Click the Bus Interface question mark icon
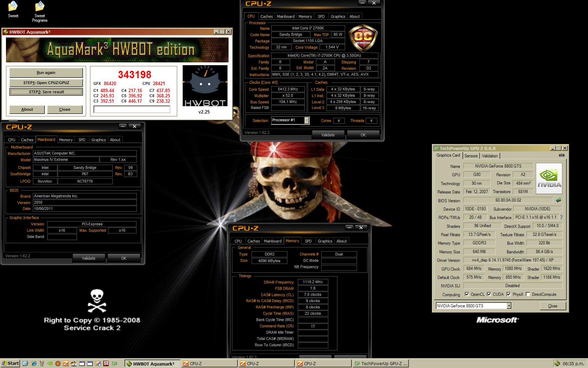 [561, 217]
